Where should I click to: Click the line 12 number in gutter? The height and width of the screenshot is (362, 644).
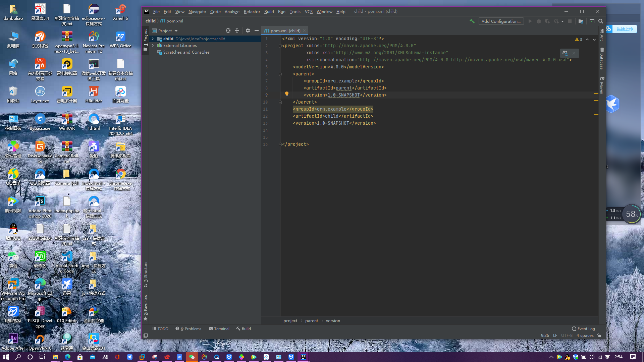click(265, 116)
